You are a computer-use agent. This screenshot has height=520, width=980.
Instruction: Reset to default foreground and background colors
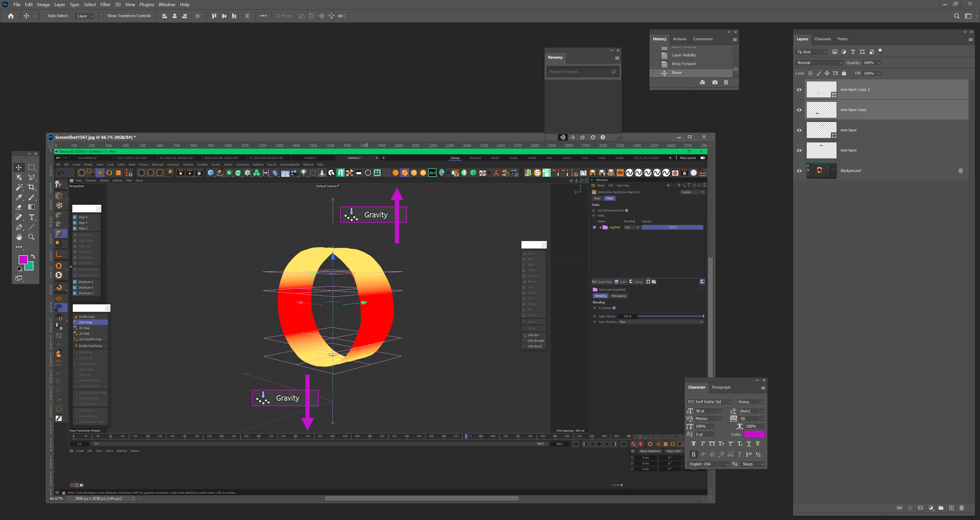click(20, 269)
